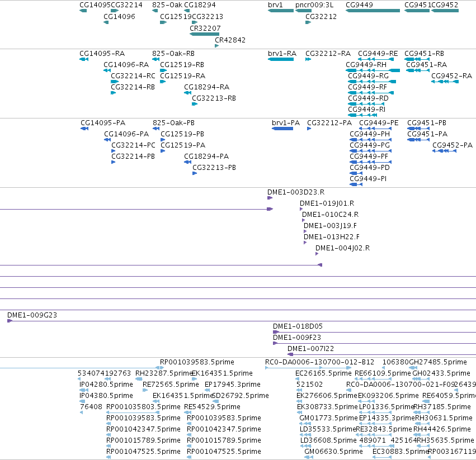
Task: Select protein brv1-PA
Action: [286, 123]
